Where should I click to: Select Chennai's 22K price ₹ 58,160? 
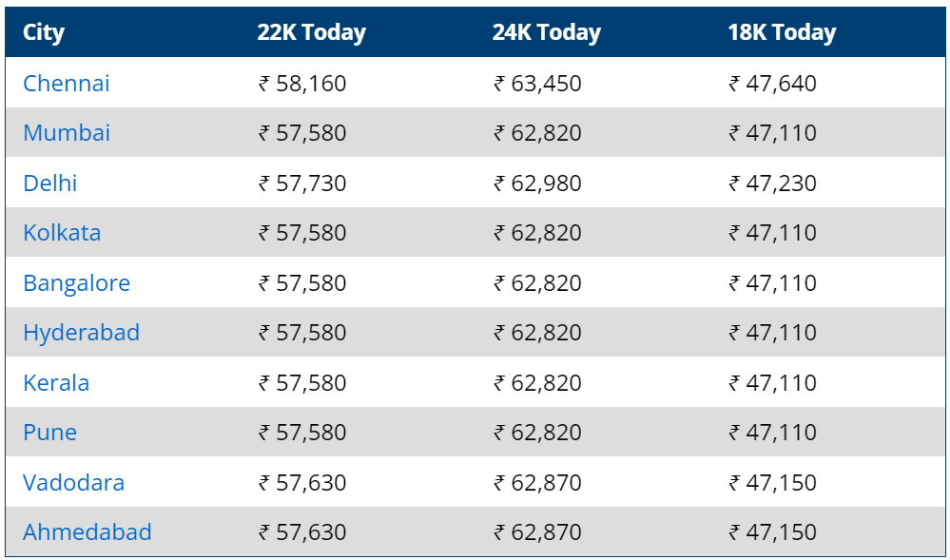tap(302, 83)
